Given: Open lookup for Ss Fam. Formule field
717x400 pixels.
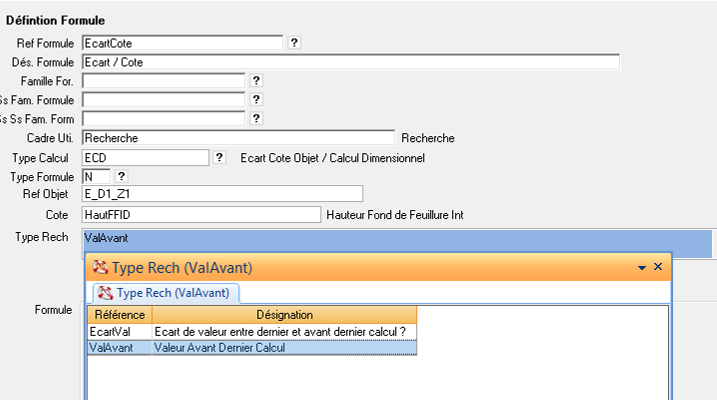Looking at the screenshot, I should [256, 100].
